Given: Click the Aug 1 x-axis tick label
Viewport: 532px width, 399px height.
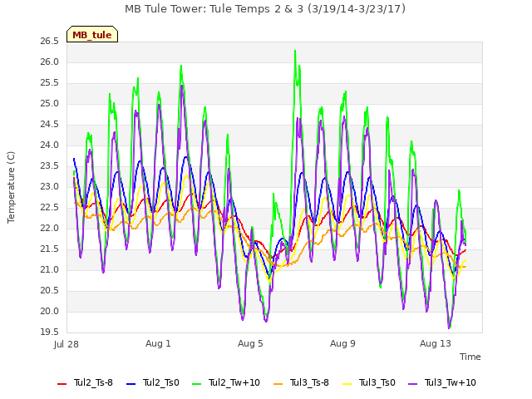Looking at the screenshot, I should tap(158, 343).
